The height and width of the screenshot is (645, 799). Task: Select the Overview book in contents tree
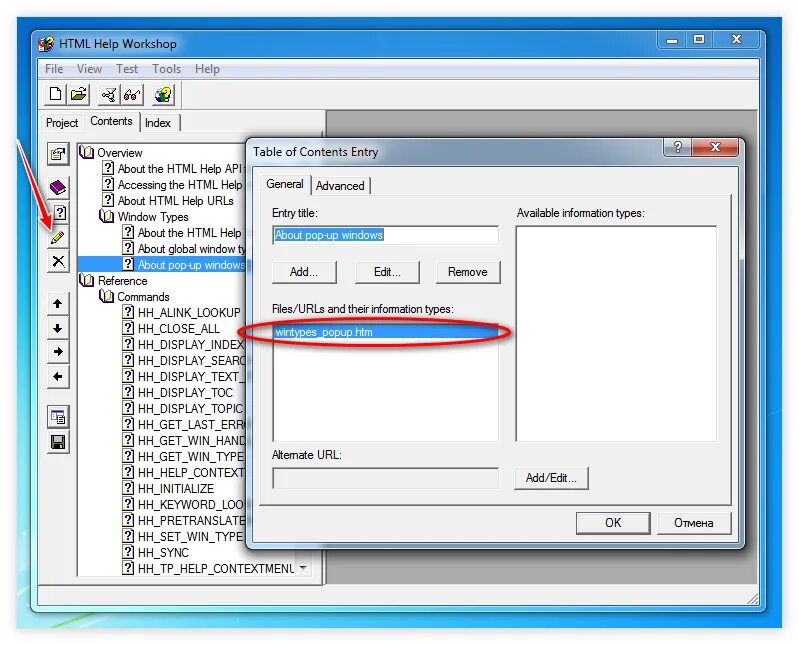tap(120, 153)
